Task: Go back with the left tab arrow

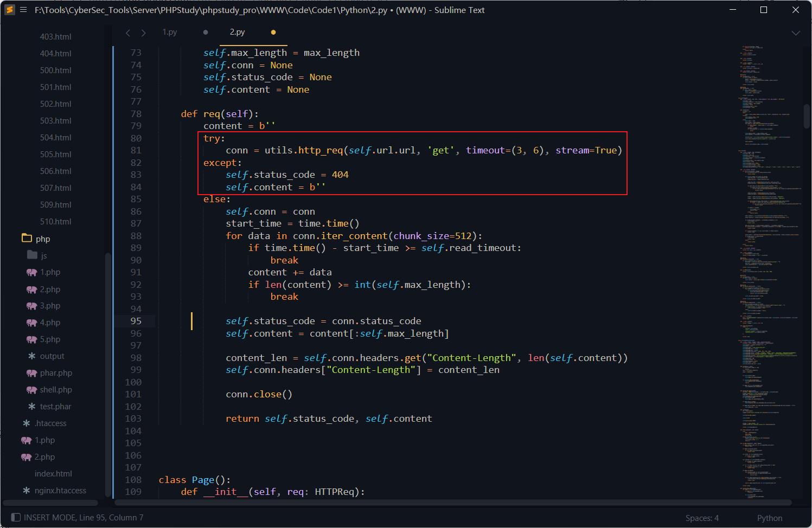Action: point(128,33)
